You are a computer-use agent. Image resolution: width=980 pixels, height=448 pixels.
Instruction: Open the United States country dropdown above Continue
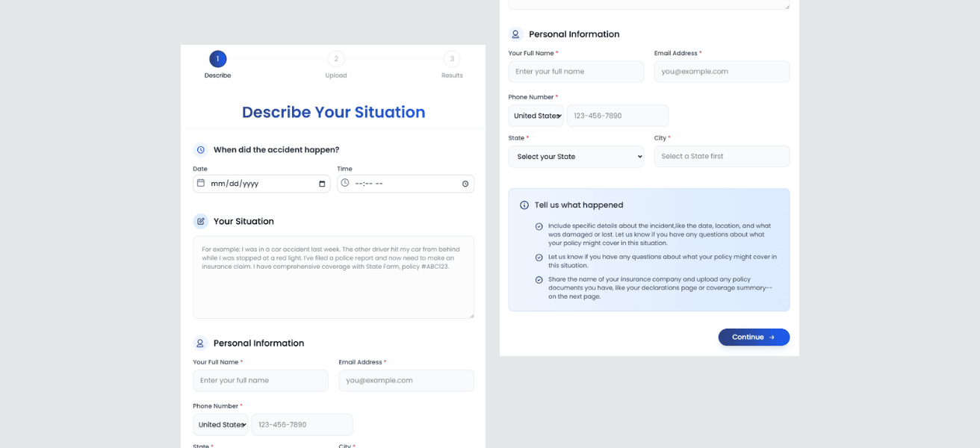point(536,116)
